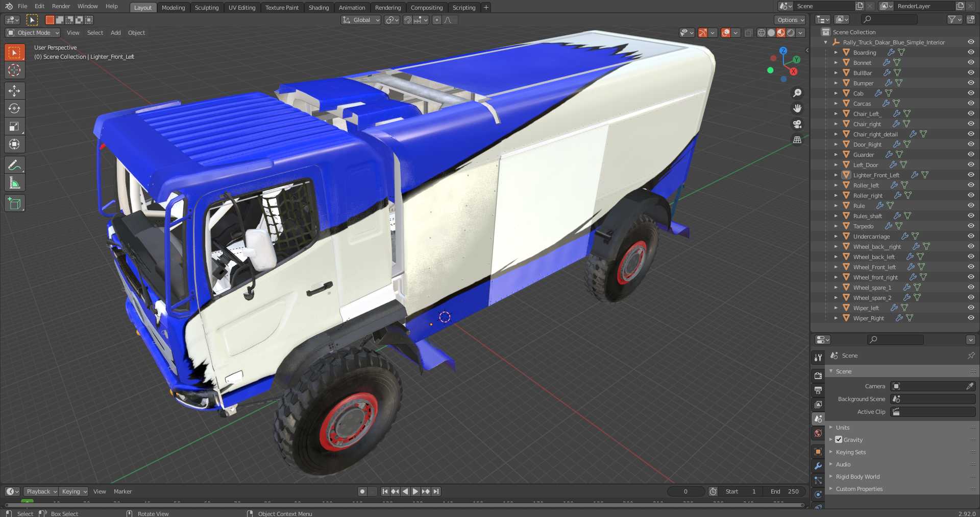Switch perspective/orthographic grid icon
The width and height of the screenshot is (980, 517).
[x=797, y=139]
